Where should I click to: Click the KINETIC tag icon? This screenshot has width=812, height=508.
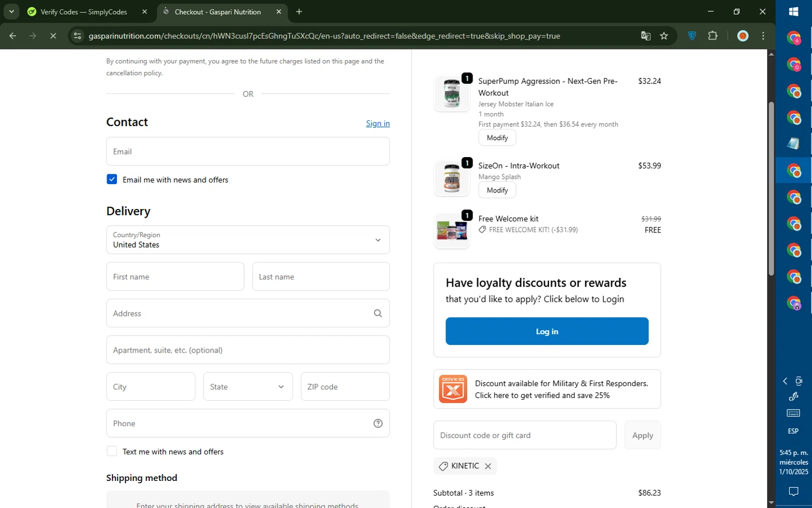(x=443, y=466)
